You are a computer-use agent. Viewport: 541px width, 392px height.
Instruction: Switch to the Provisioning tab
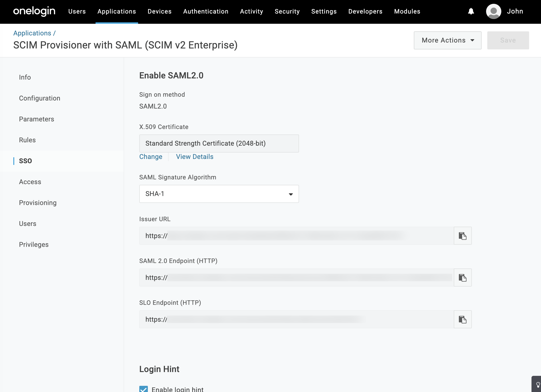point(38,203)
